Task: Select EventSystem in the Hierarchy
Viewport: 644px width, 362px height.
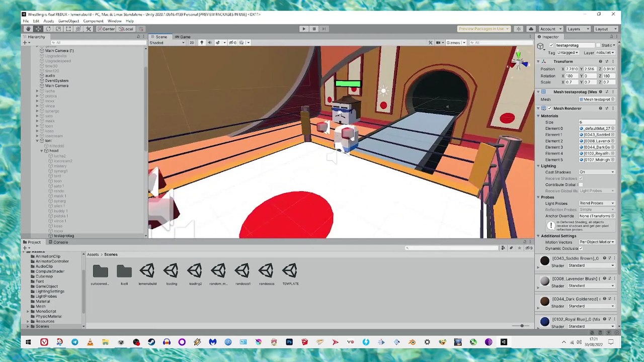Action: point(56,80)
